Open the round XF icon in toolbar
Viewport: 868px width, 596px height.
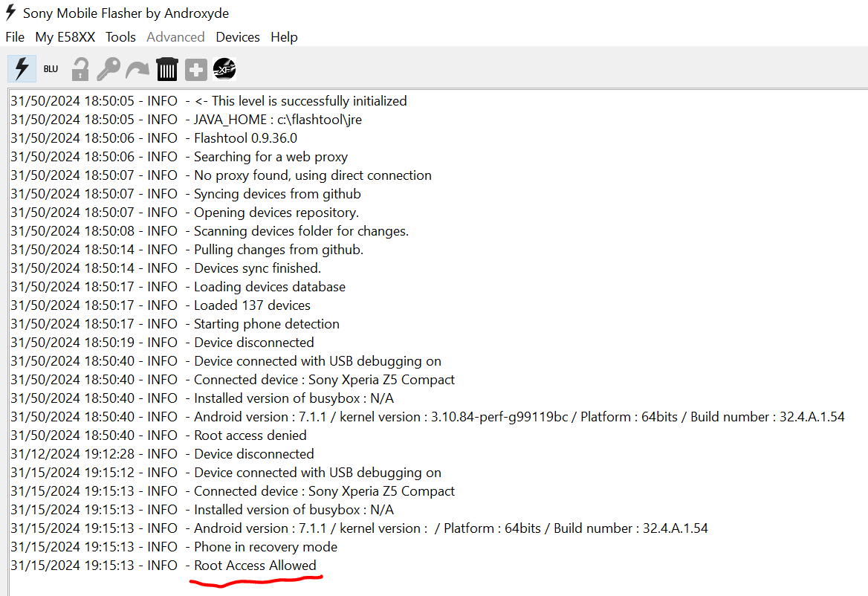pyautogui.click(x=224, y=69)
